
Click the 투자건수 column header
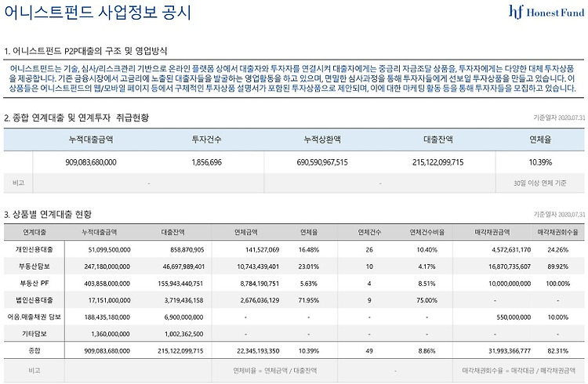click(x=207, y=139)
